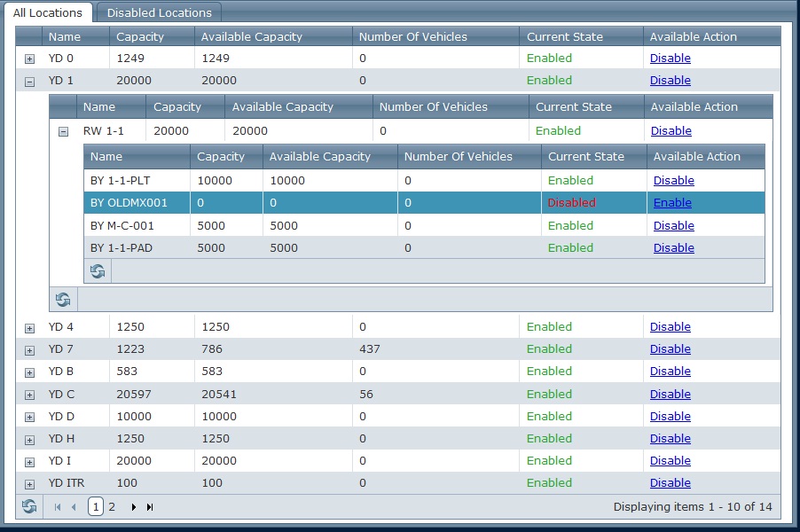Go to the first page arrow
This screenshot has width=800, height=532.
tap(58, 507)
